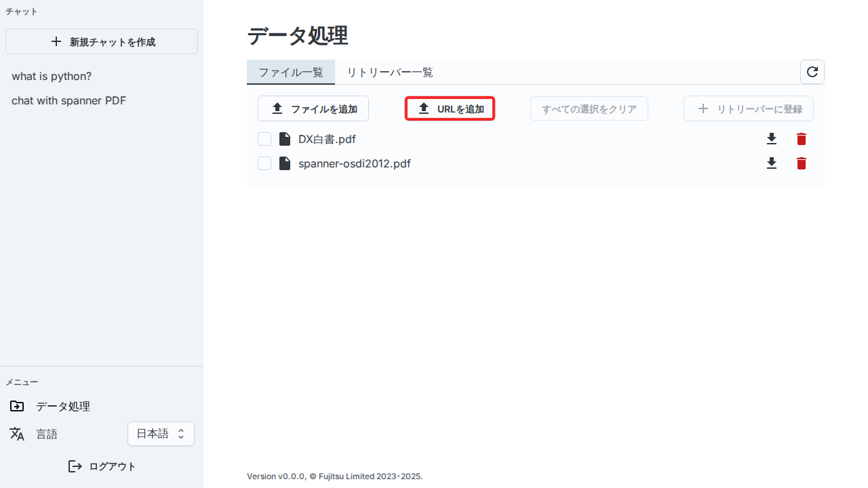Open the 日本語 language dropdown
Screen dimensions: 868x488
click(x=161, y=434)
